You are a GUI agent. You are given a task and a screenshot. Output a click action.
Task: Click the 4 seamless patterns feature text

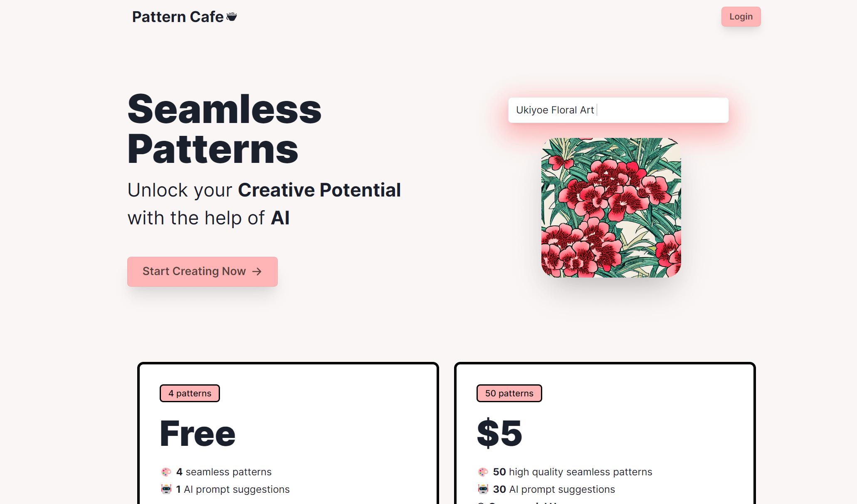coord(224,472)
